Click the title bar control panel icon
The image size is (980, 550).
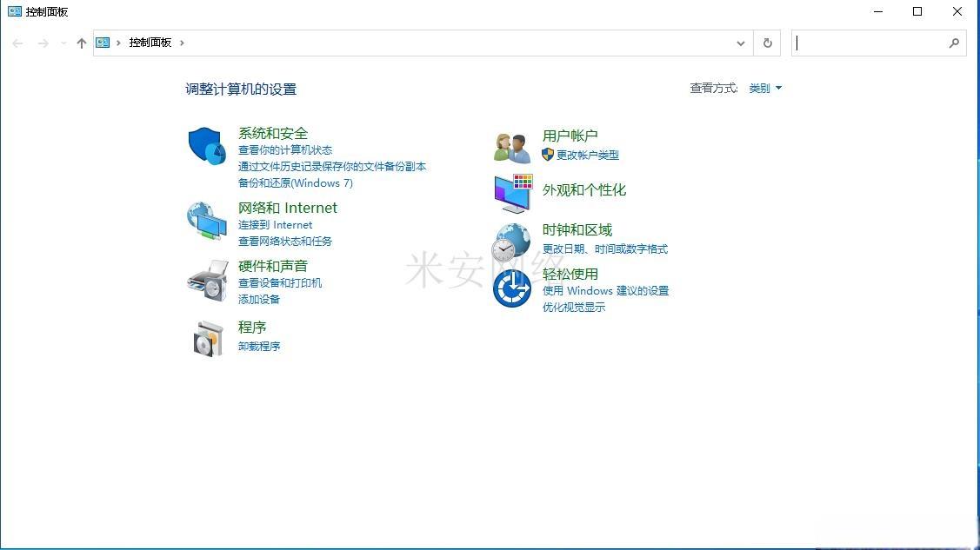click(x=15, y=11)
